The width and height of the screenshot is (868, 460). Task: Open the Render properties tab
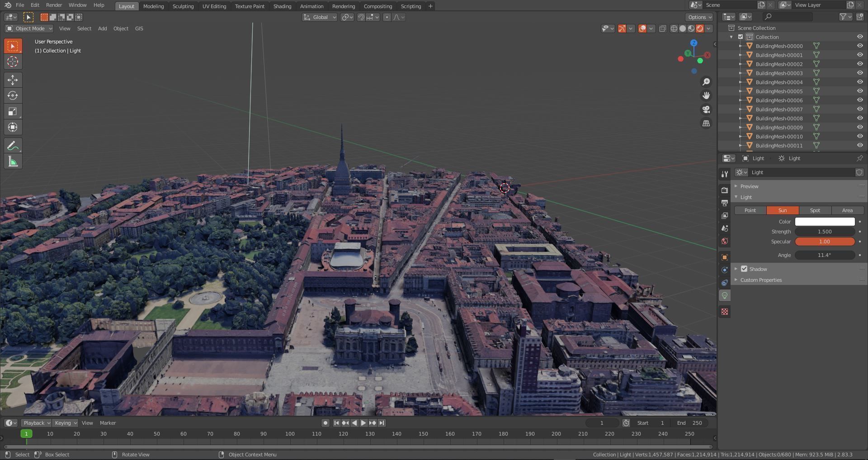click(x=725, y=190)
